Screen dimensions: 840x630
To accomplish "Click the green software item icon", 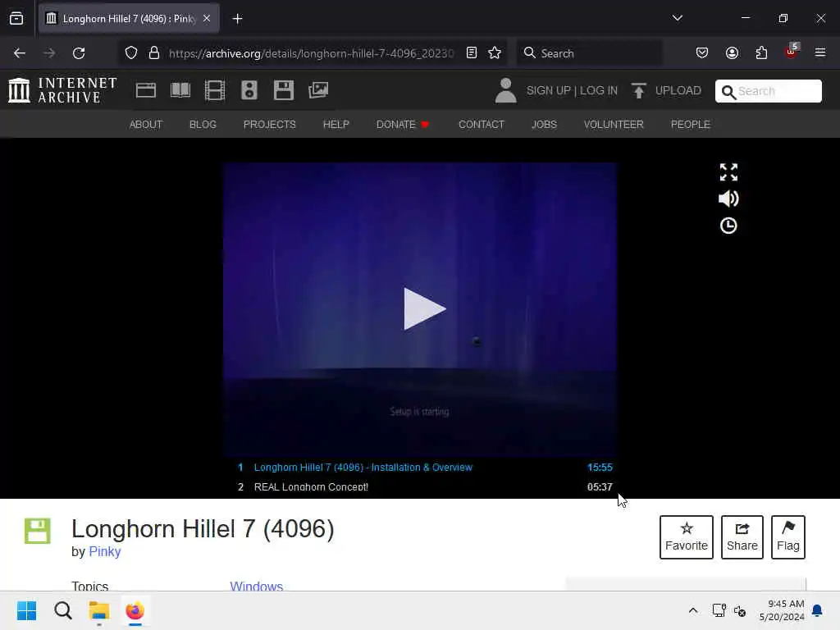I will [38, 531].
